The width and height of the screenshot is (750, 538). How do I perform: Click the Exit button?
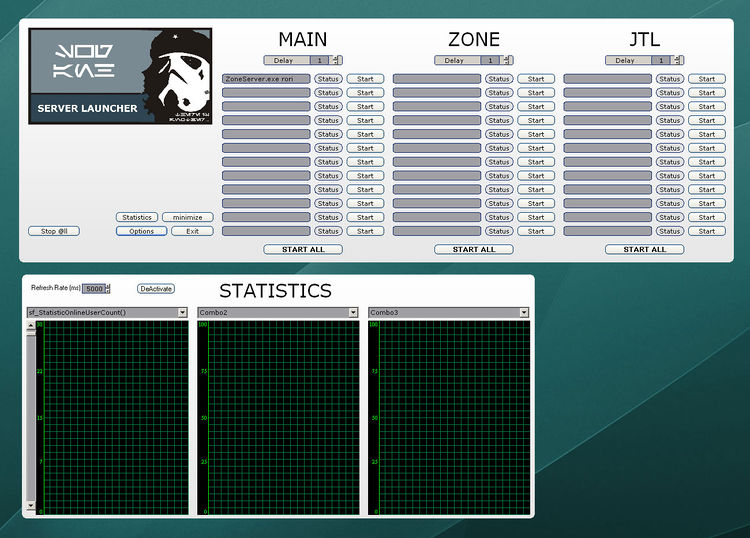click(x=192, y=231)
